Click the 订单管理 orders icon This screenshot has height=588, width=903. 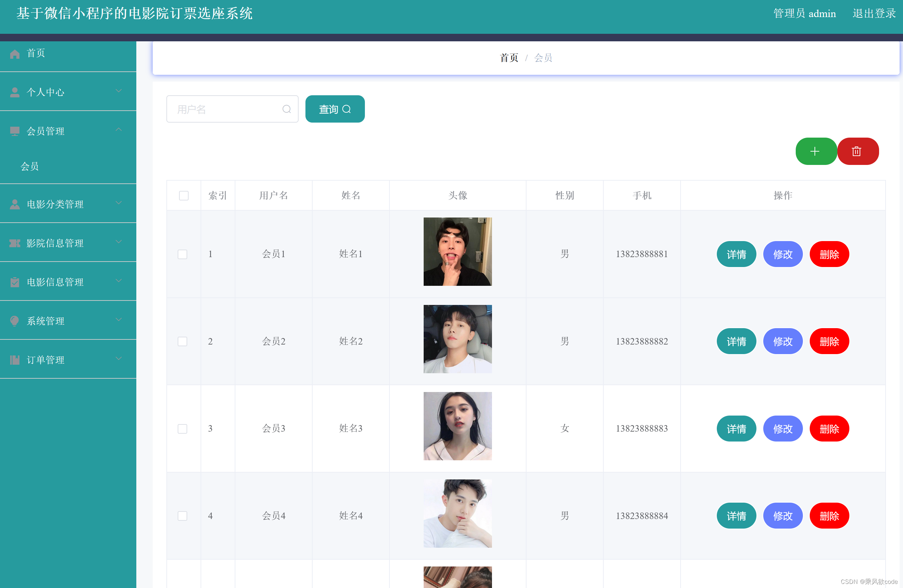coord(15,360)
